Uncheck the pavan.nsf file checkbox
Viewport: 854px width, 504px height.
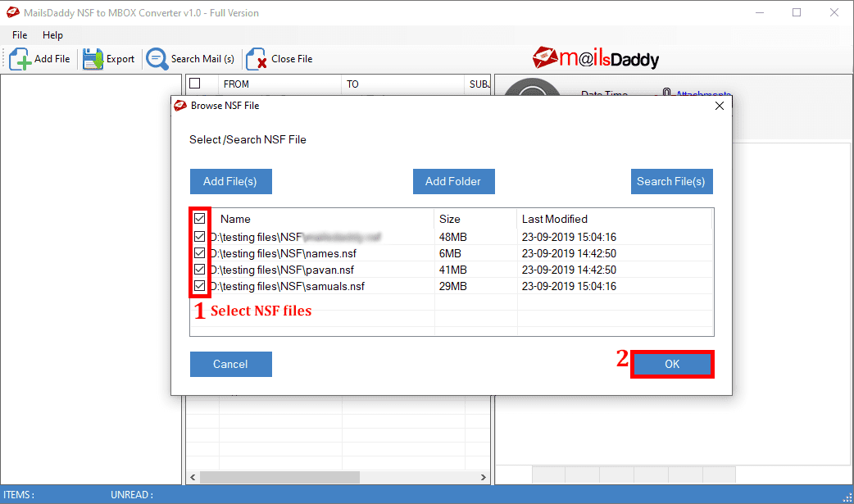click(x=199, y=269)
